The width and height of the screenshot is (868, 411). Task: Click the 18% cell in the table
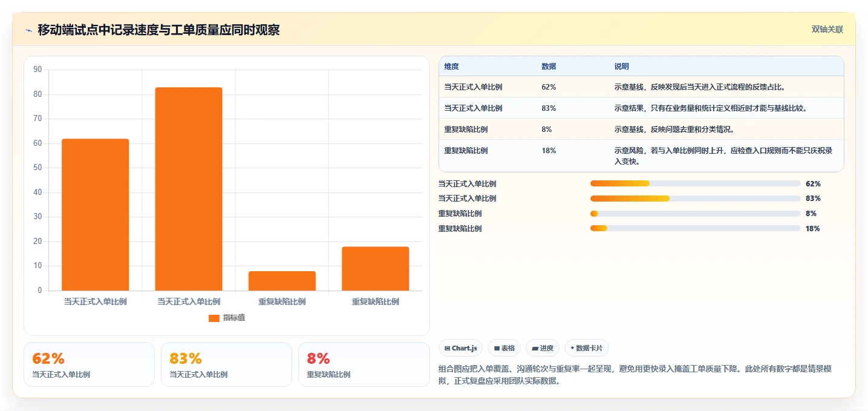(x=549, y=151)
